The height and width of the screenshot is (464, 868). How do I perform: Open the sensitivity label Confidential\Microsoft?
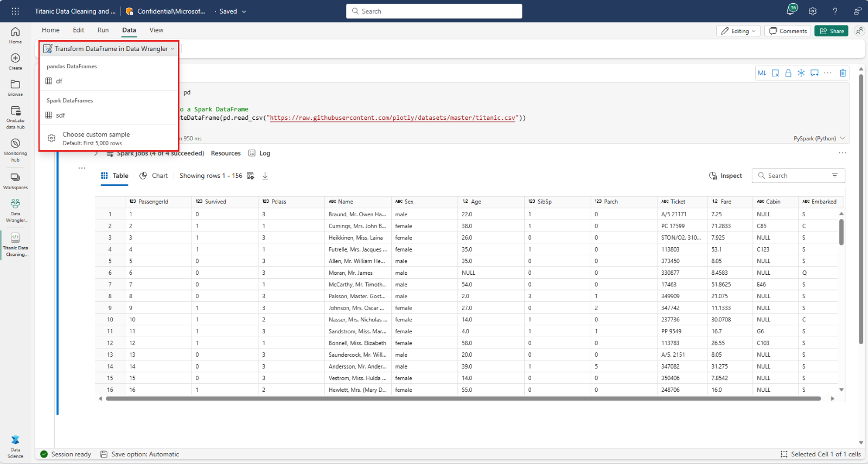pyautogui.click(x=166, y=11)
